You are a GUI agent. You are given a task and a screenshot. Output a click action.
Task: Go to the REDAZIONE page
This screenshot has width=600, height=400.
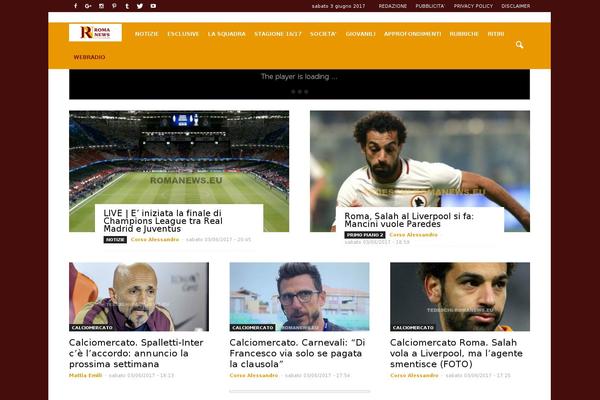click(x=393, y=6)
